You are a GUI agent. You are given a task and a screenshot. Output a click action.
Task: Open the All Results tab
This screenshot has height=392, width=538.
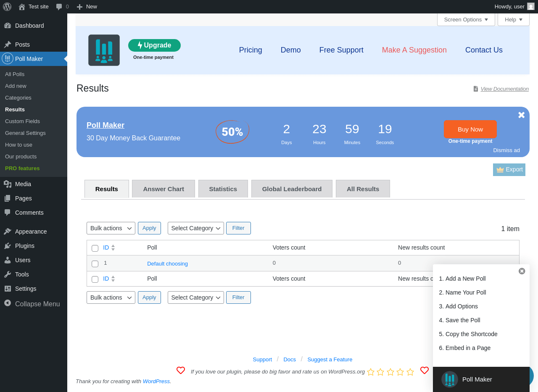point(363,189)
